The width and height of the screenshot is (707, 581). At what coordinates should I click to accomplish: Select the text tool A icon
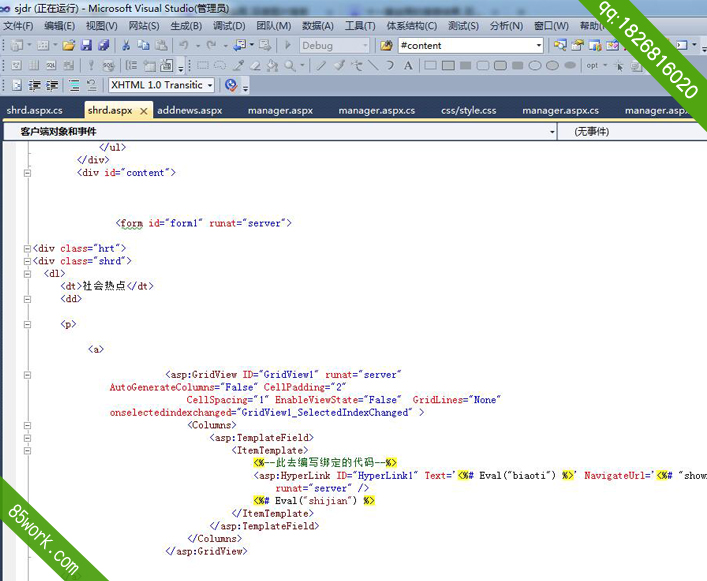click(408, 66)
